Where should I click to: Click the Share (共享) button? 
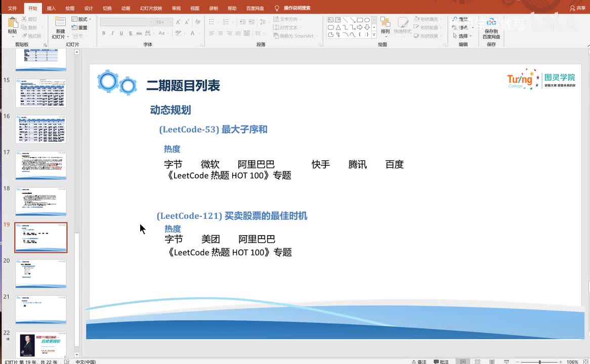577,8
